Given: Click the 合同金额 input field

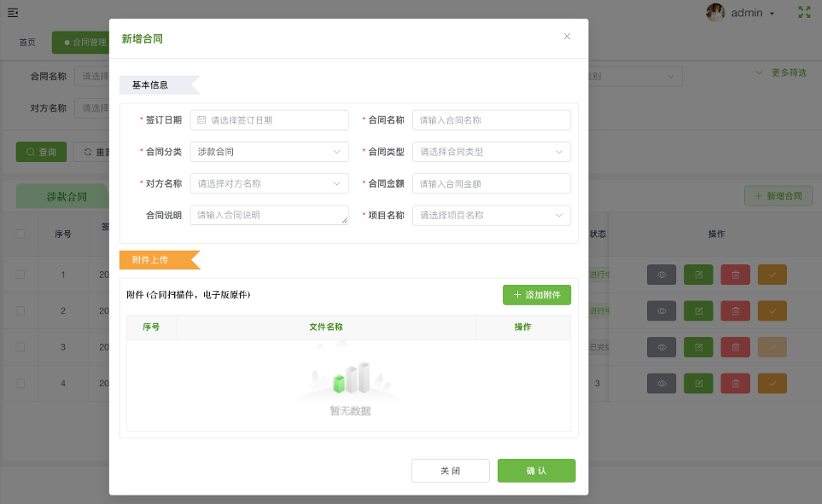Looking at the screenshot, I should point(491,182).
